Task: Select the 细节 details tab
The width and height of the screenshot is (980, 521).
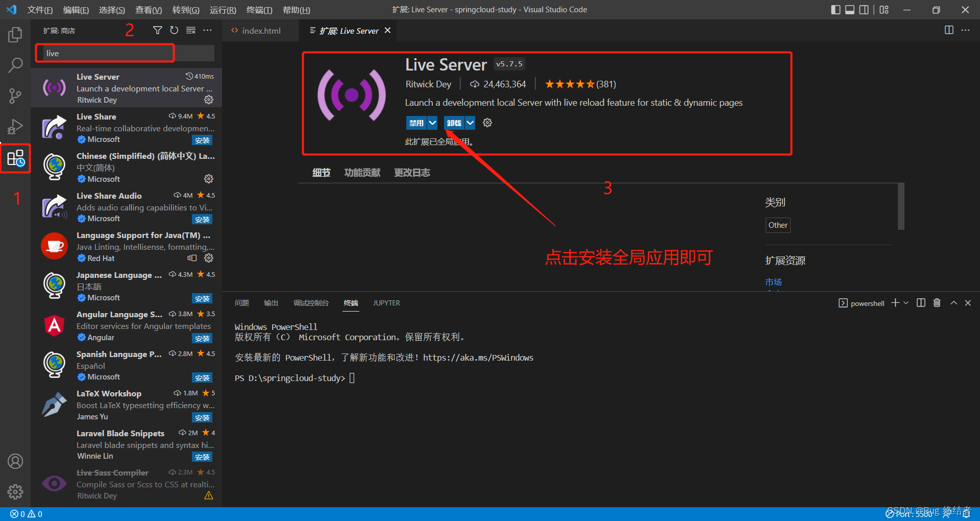Action: coord(321,173)
